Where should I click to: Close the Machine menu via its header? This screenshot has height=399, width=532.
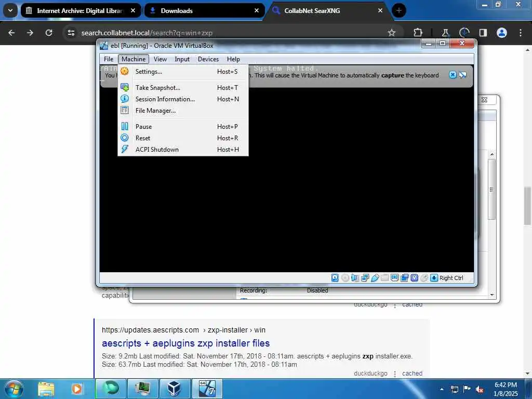click(x=134, y=59)
